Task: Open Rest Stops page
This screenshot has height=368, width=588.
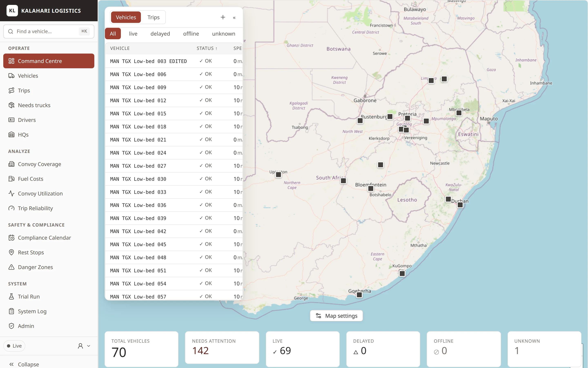Action: (49, 252)
